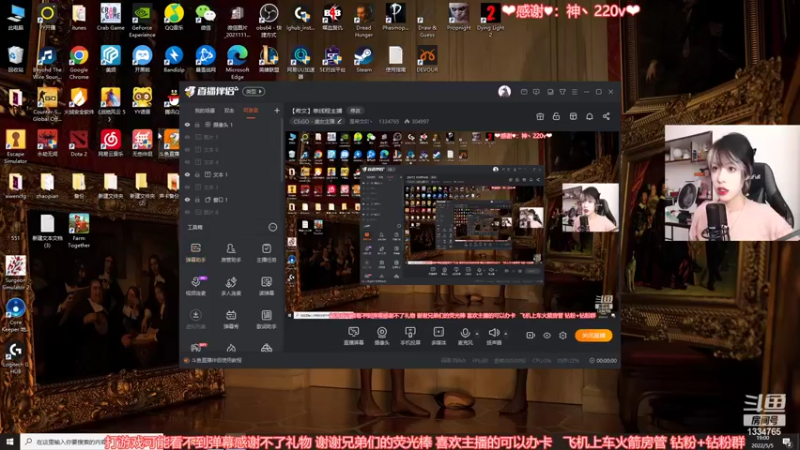The image size is (800, 450).
Task: Toggle the lock on 窗口 1 source
Action: [197, 199]
